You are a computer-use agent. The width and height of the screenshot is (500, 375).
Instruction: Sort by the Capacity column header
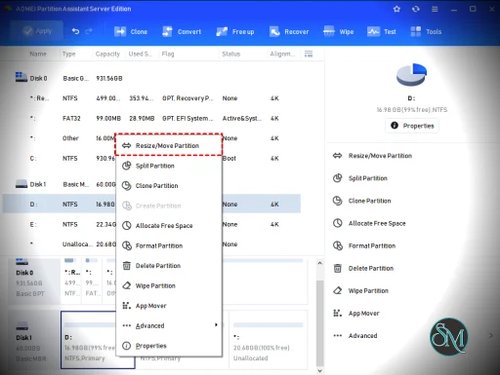[x=107, y=54]
